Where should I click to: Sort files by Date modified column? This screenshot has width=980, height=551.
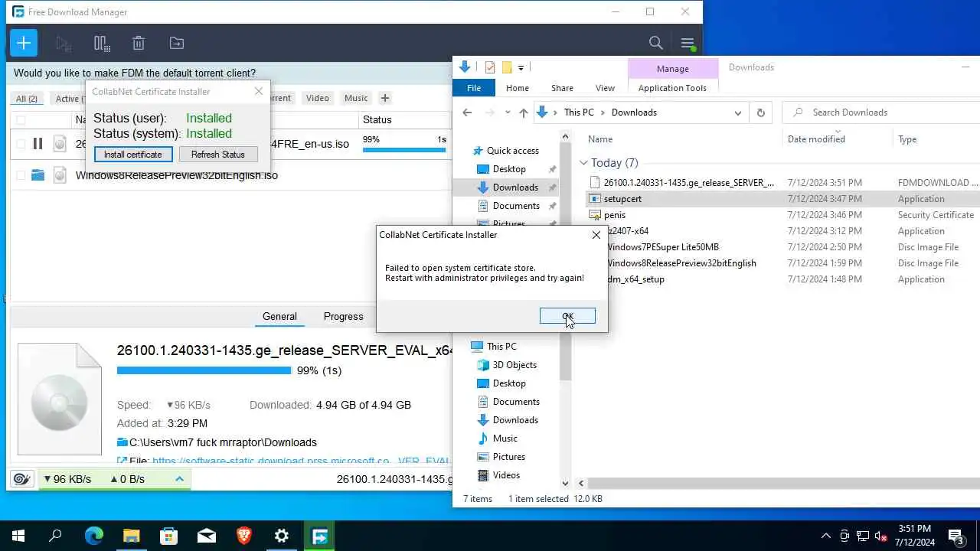tap(816, 139)
